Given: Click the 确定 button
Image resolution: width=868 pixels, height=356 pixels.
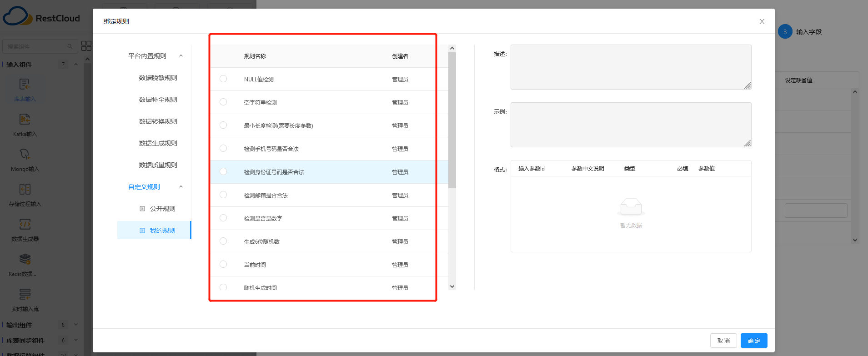Looking at the screenshot, I should pos(754,341).
